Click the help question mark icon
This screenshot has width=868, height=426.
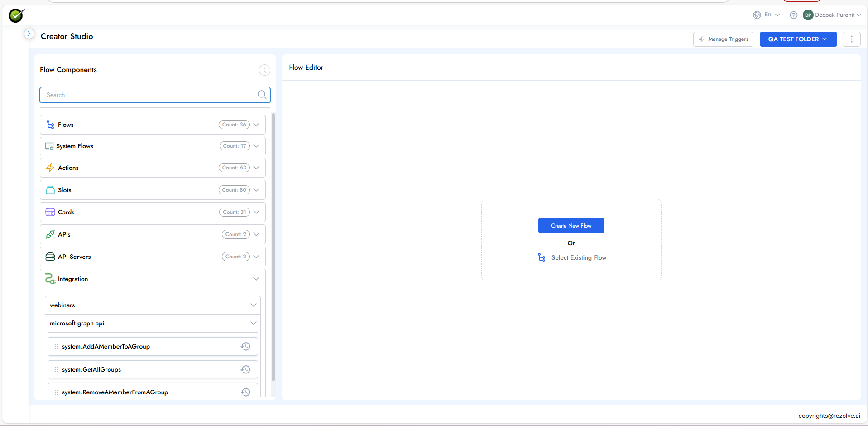[x=793, y=15]
